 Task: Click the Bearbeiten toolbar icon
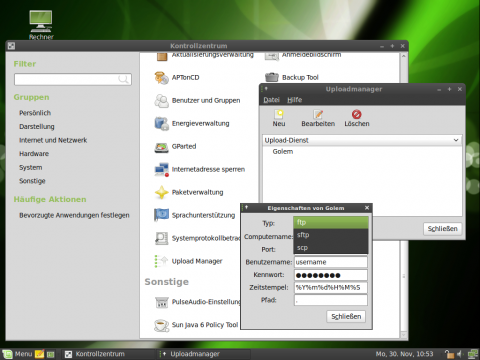tap(318, 114)
